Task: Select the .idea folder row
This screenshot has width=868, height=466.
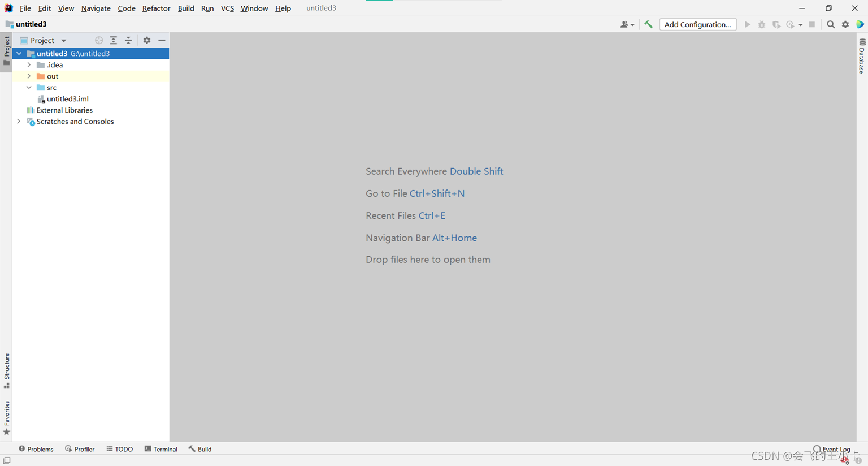Action: (90, 65)
